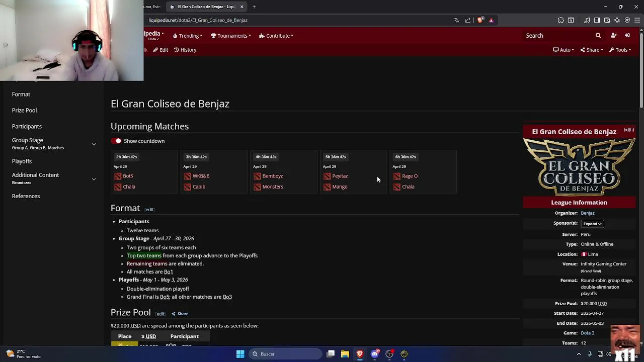Toggle the browser sidebar panel icon

pyautogui.click(x=597, y=20)
